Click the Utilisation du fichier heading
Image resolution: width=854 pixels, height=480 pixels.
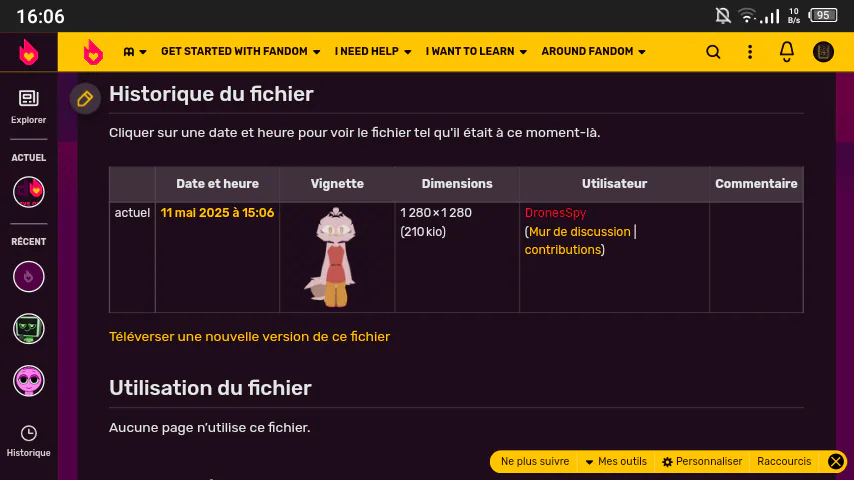tap(210, 388)
